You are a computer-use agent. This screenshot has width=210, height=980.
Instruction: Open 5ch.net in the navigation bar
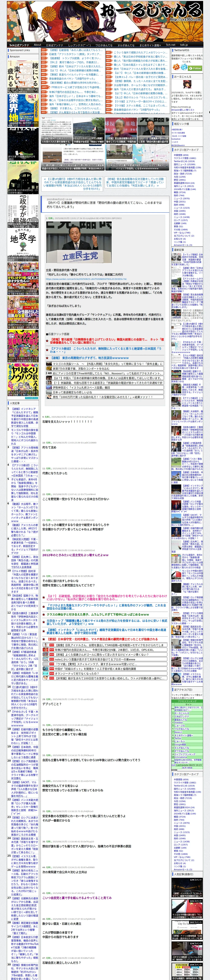(x=170, y=45)
